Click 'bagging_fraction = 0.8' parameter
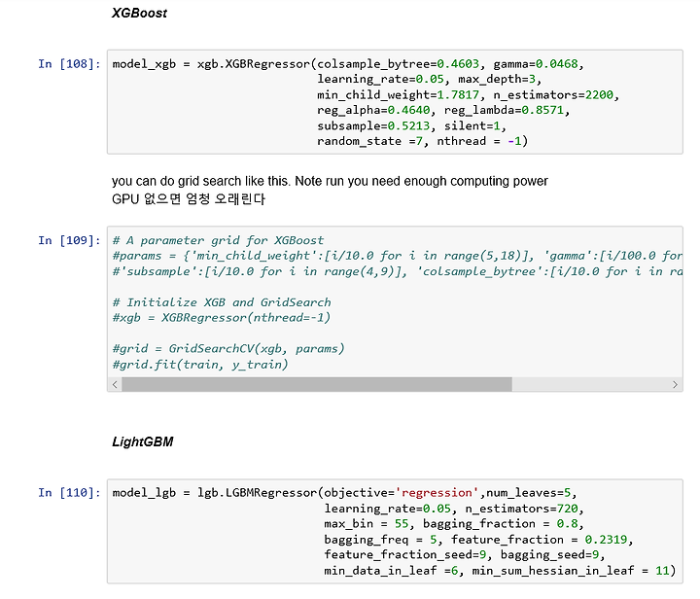Screen dimensions: 700x599 501,523
